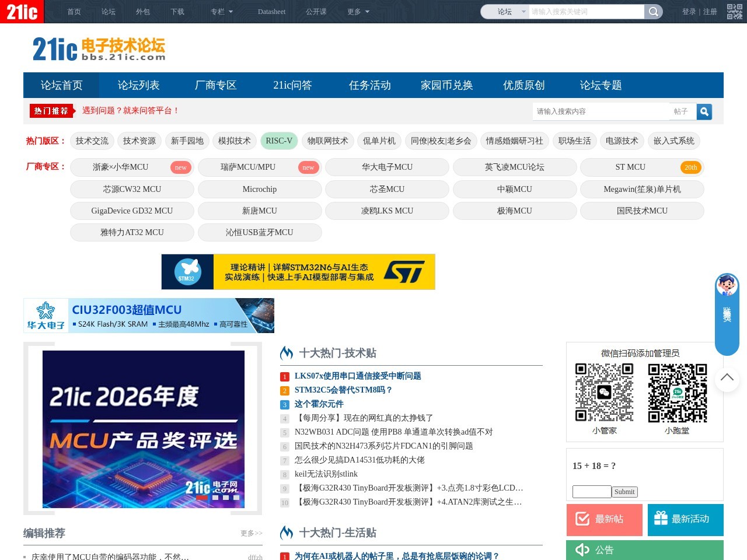747x560 pixels.
Task: Open the 论坛 search scope dropdown
Action: [505, 12]
